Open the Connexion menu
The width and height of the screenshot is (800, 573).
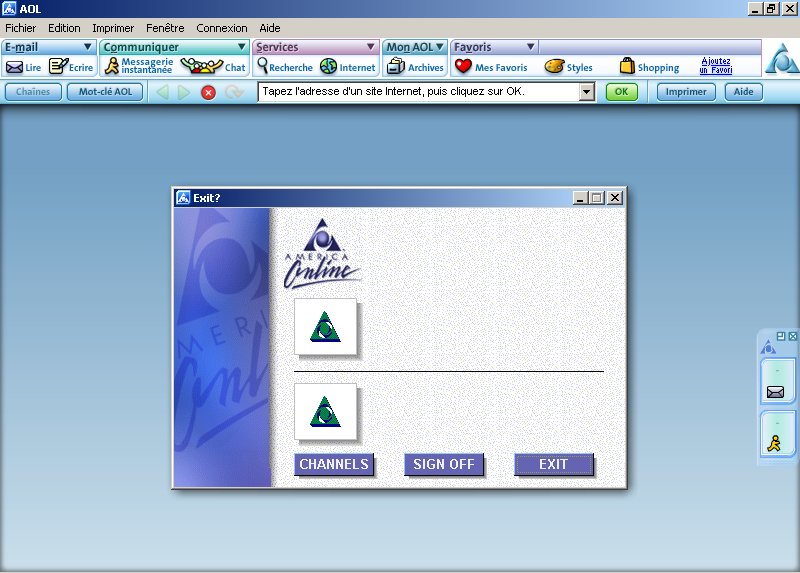(222, 28)
